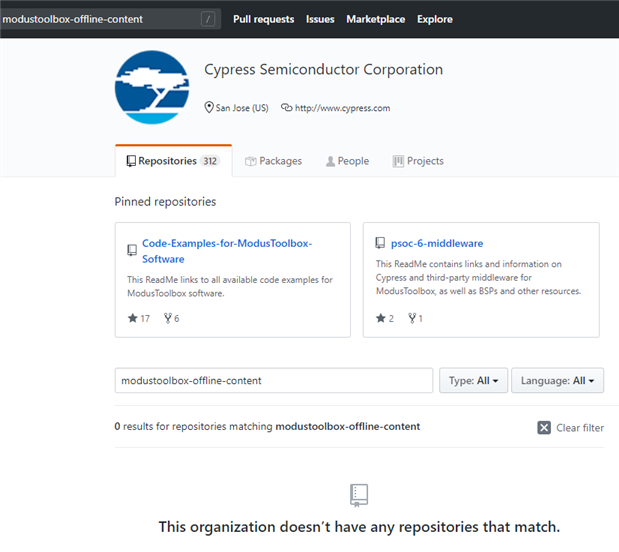
Task: Open the Type: All dropdown
Action: [x=473, y=381]
